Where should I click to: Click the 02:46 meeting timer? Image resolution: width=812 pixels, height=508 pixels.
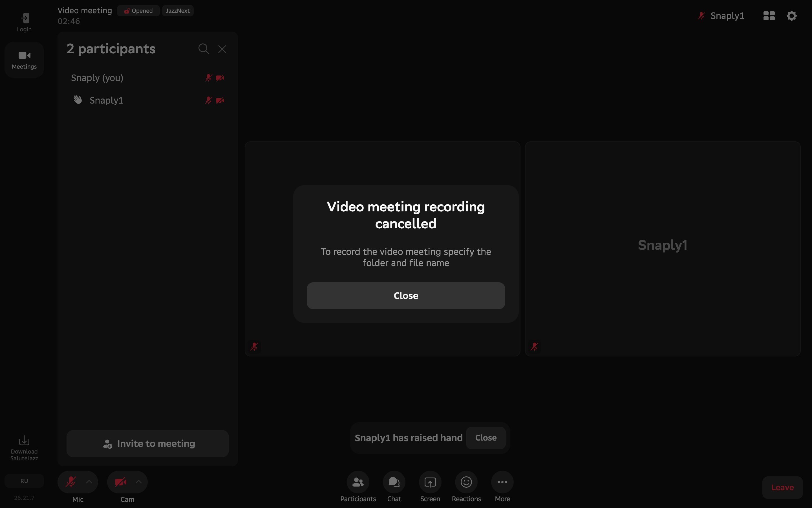click(69, 21)
